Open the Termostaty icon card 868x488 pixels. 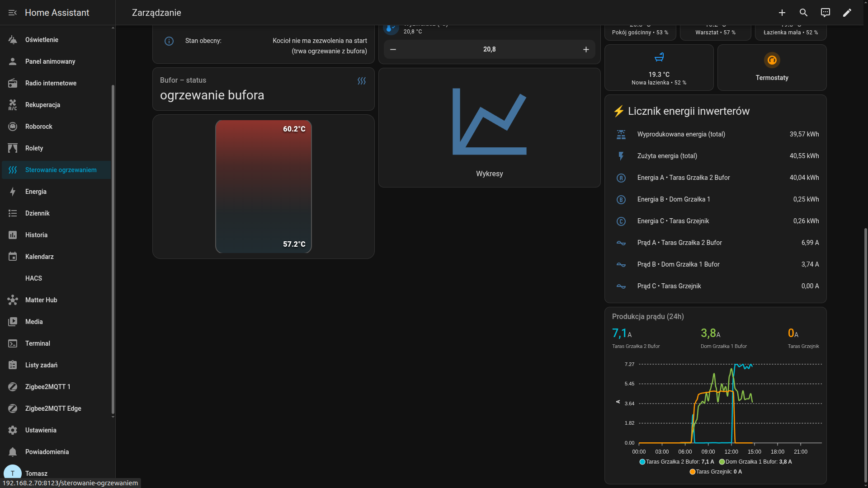[772, 60]
